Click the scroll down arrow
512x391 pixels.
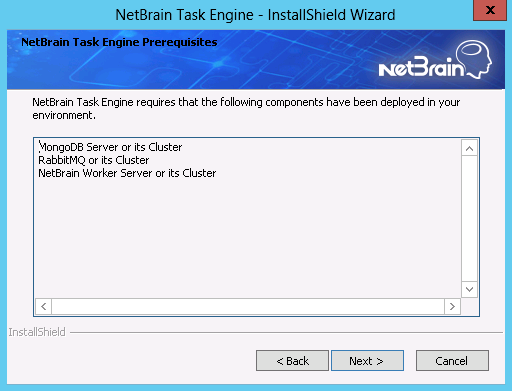(x=469, y=289)
